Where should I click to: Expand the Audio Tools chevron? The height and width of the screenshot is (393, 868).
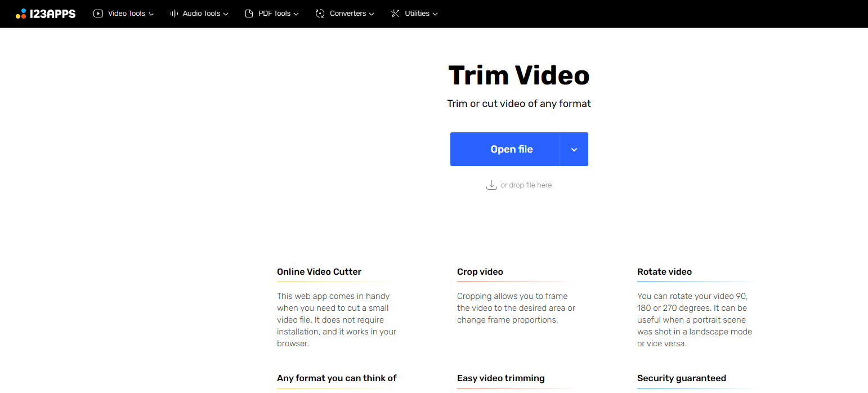[226, 14]
